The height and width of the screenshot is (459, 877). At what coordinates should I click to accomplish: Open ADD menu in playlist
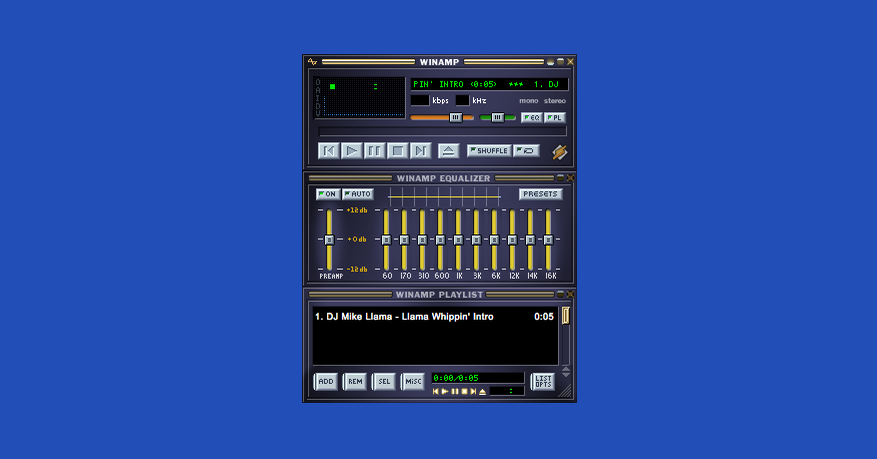tap(326, 382)
